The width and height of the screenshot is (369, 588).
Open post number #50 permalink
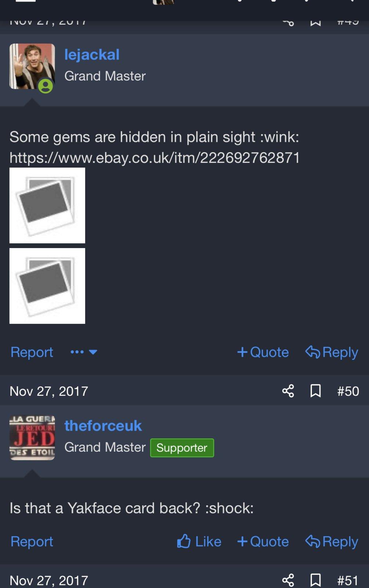pos(348,391)
